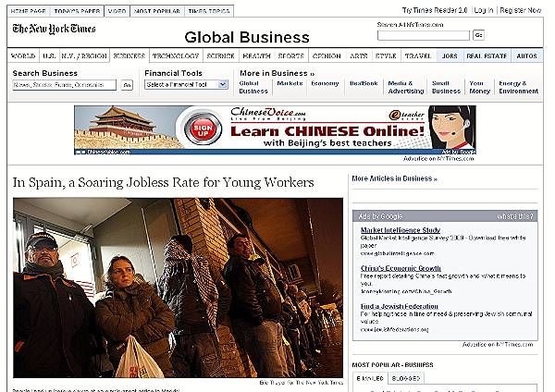Click the Log In link
The width and height of the screenshot is (555, 392).
[x=483, y=9]
